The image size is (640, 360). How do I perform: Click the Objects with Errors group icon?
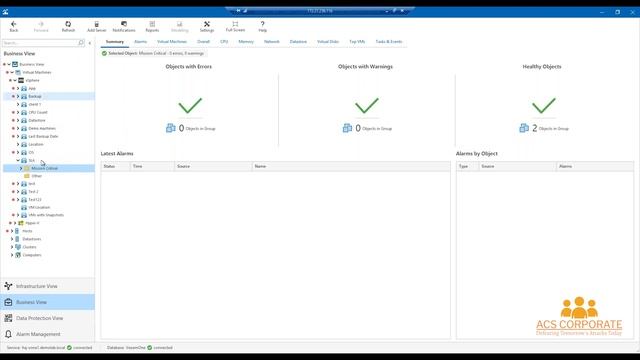click(171, 128)
